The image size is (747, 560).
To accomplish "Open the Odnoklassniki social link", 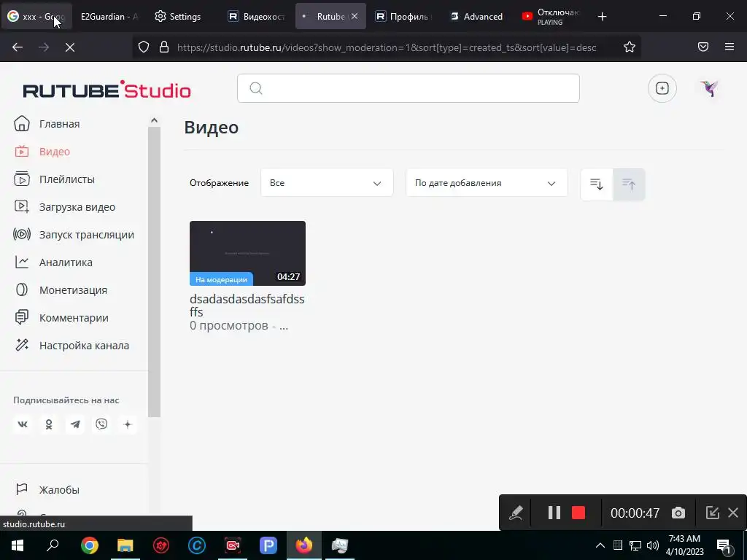I will coord(49,424).
